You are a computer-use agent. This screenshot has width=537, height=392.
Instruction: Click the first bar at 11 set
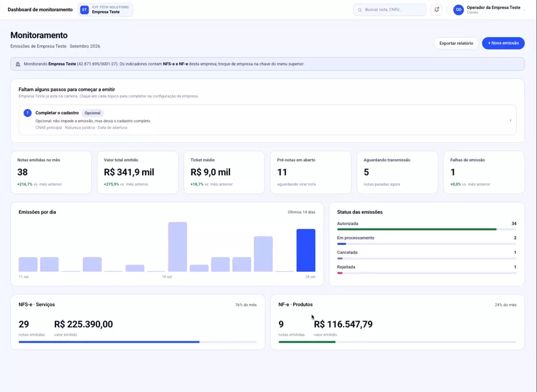point(28,264)
